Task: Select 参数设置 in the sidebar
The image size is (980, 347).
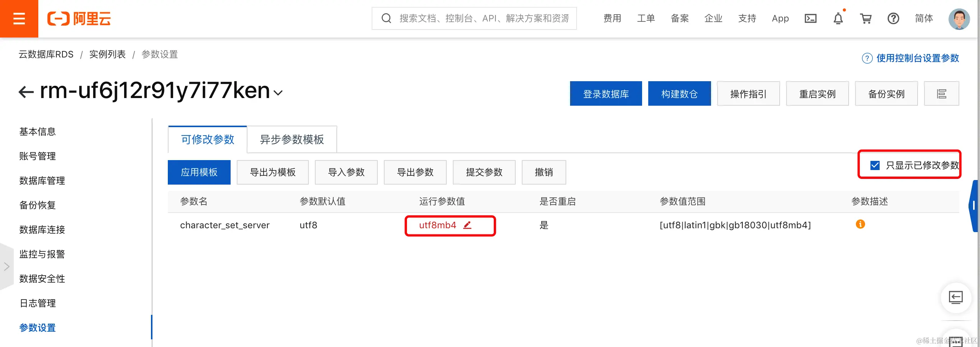Action: click(x=38, y=328)
